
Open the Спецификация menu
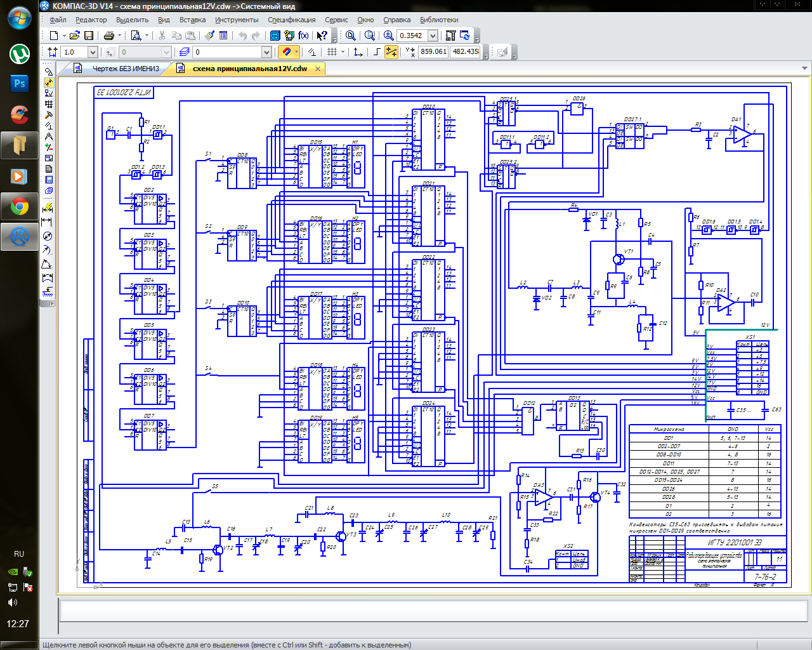coord(291,20)
